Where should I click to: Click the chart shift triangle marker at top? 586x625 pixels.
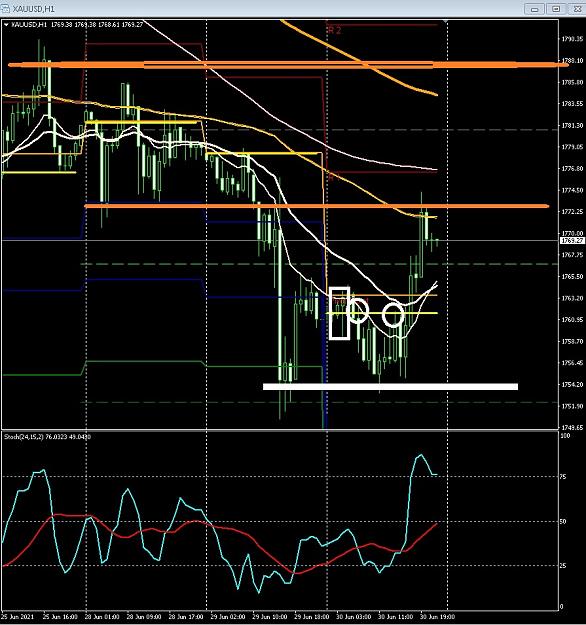tap(445, 21)
